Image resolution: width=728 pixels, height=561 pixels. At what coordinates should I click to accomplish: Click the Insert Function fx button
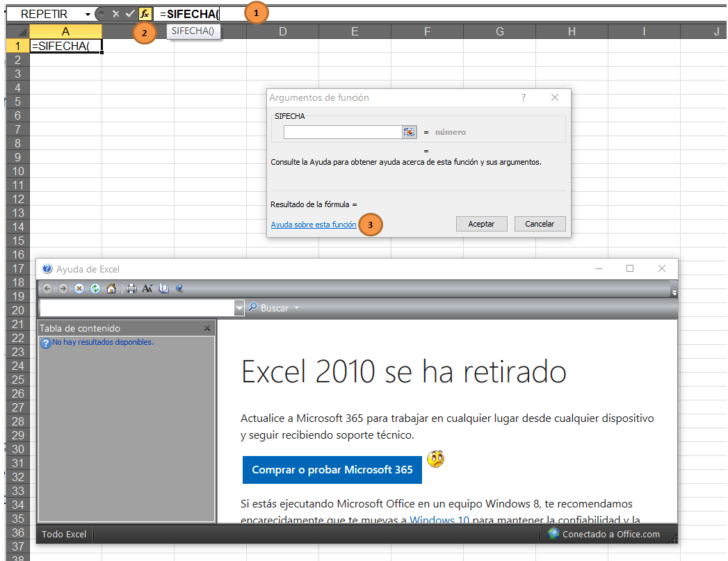pyautogui.click(x=145, y=14)
